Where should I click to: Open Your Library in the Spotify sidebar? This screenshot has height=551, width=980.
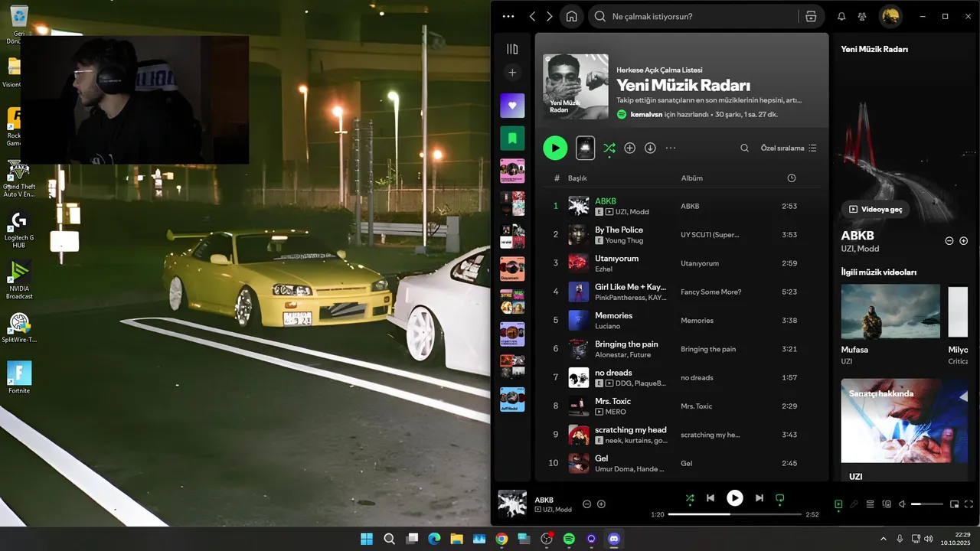[512, 49]
